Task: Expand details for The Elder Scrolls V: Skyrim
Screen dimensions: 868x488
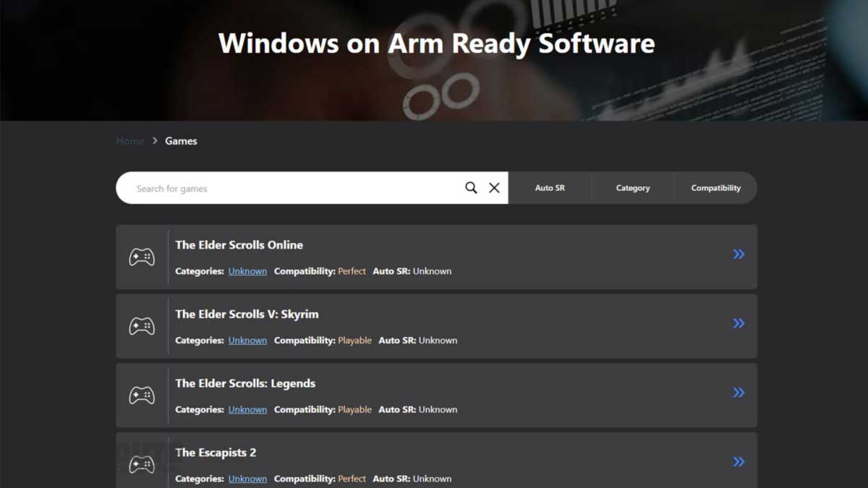Action: 739,323
